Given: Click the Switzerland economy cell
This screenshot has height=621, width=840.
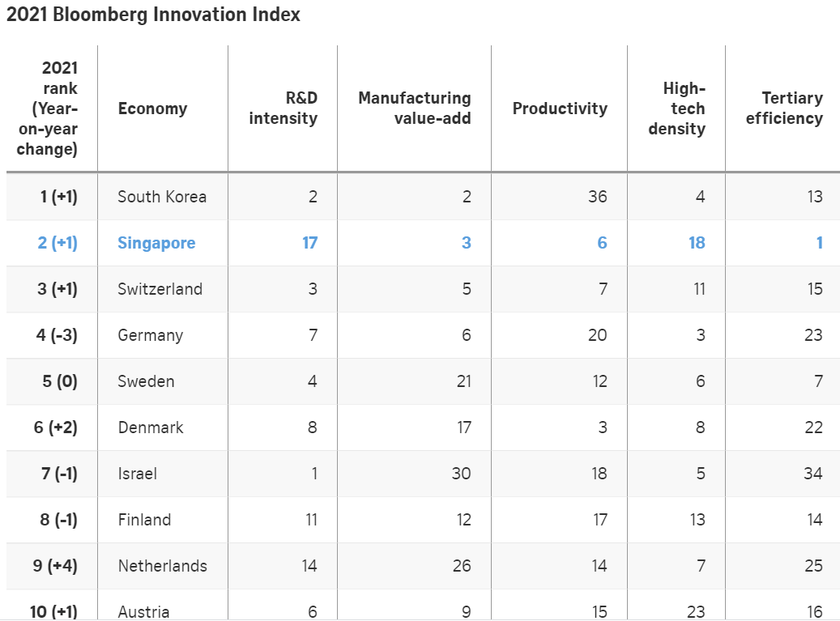Looking at the screenshot, I should (160, 289).
